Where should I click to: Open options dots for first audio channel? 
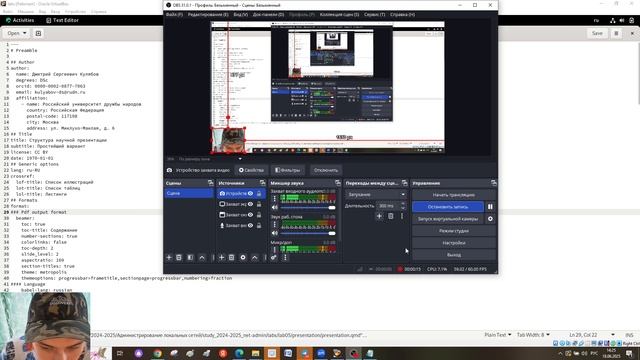(x=274, y=199)
